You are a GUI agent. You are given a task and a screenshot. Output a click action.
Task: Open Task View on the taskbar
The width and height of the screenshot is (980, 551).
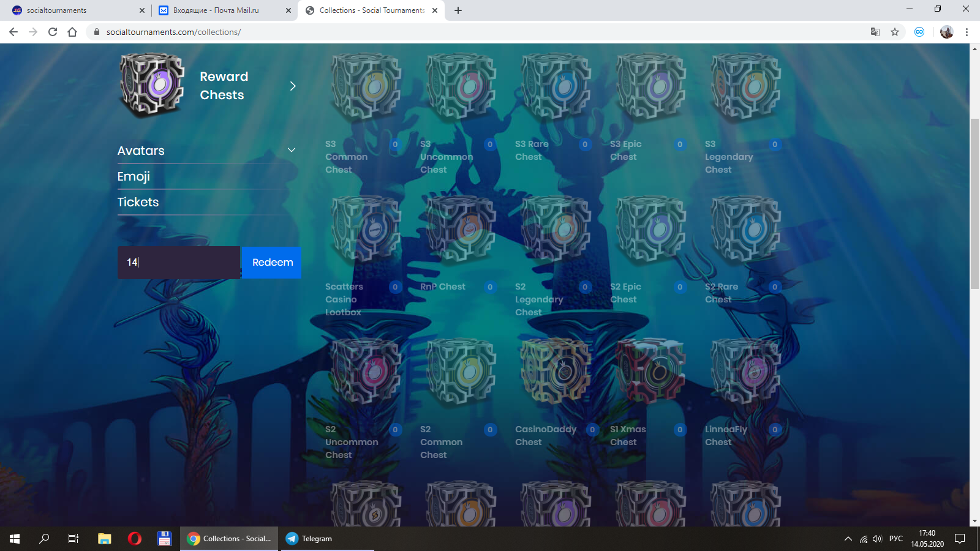pos(73,539)
